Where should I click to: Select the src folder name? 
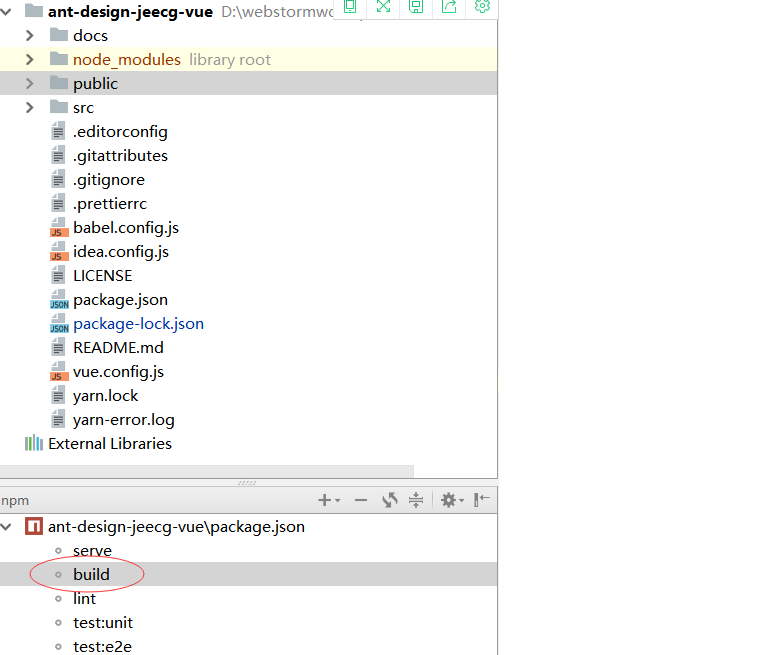click(x=83, y=108)
